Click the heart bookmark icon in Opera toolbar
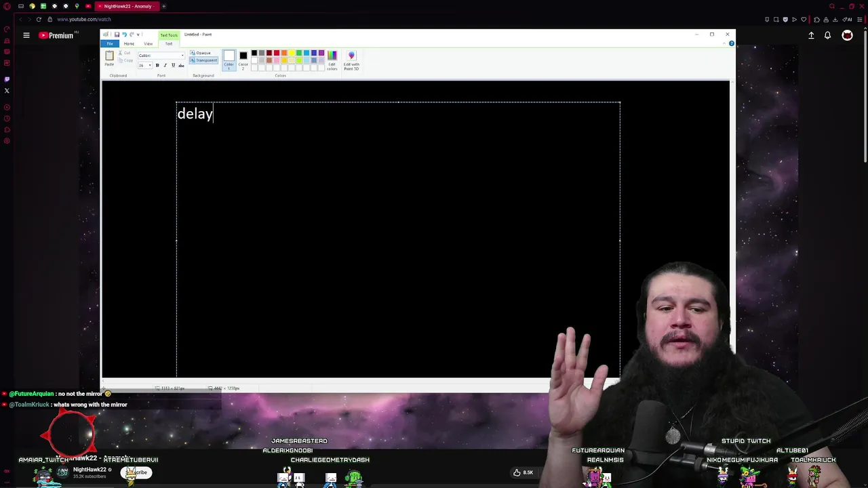Viewport: 868px width, 488px height. (804, 20)
